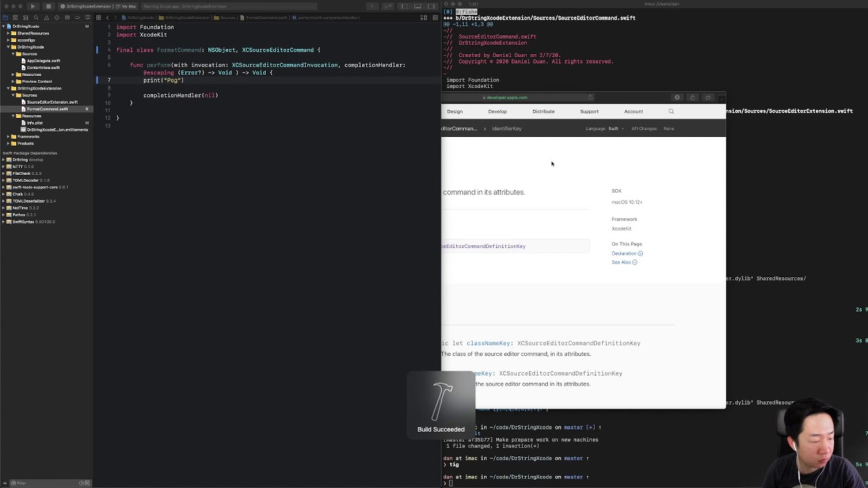The width and height of the screenshot is (868, 488).
Task: Expand the IsTTY package dependency
Action: pos(4,167)
